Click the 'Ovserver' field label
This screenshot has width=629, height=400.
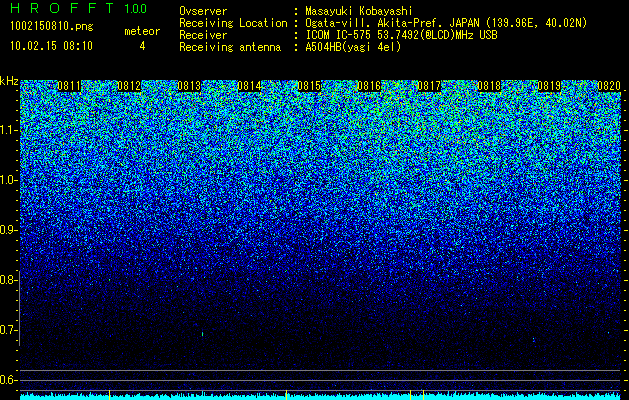pyautogui.click(x=203, y=11)
